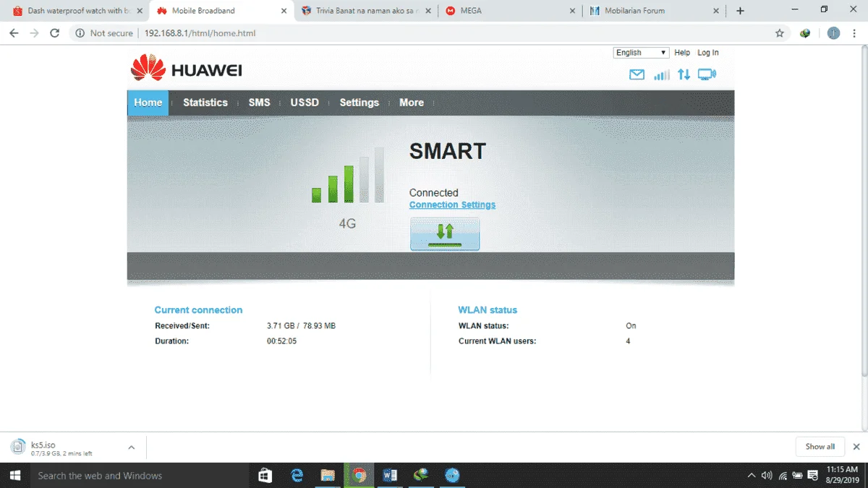Image resolution: width=868 pixels, height=488 pixels.
Task: Close the MEGA tab
Action: 572,11
